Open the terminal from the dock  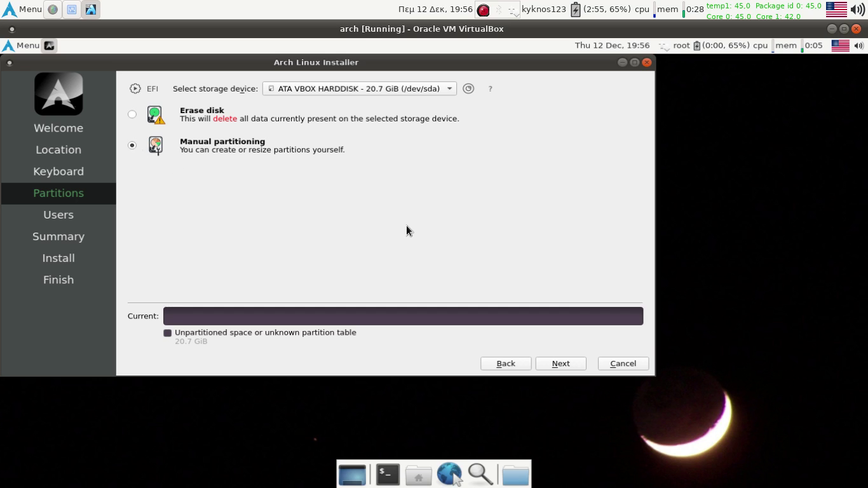point(388,474)
